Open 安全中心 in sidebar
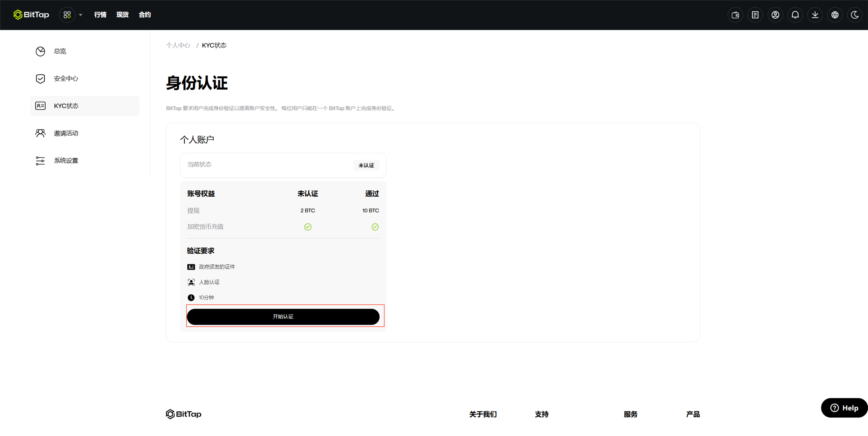The width and height of the screenshot is (868, 436). click(66, 78)
